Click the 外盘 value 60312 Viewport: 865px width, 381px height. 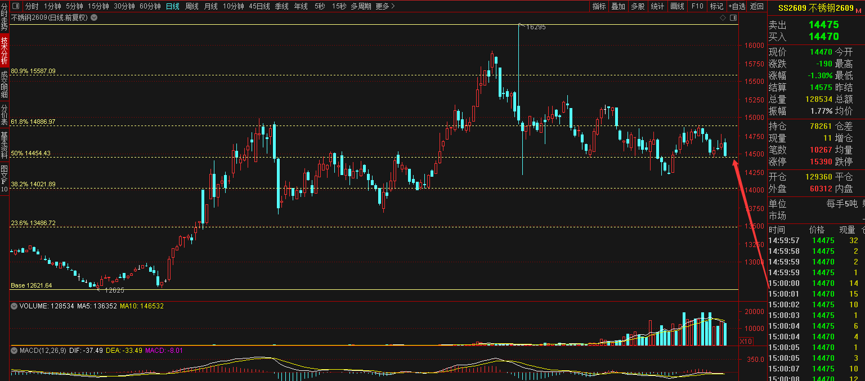click(x=821, y=189)
